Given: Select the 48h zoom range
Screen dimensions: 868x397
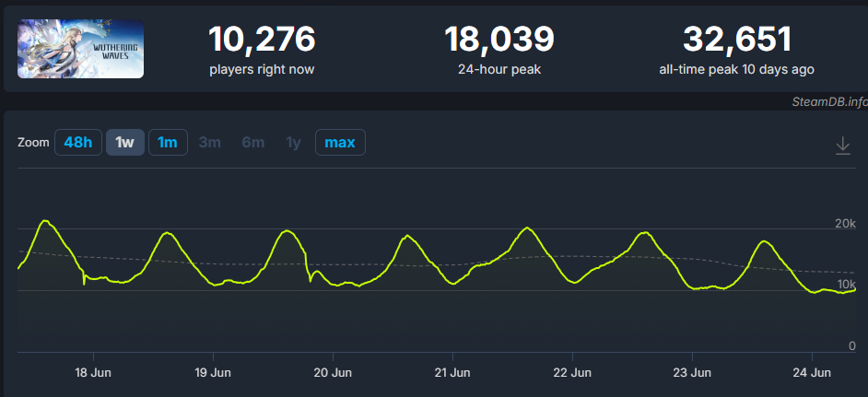Looking at the screenshot, I should click(78, 142).
